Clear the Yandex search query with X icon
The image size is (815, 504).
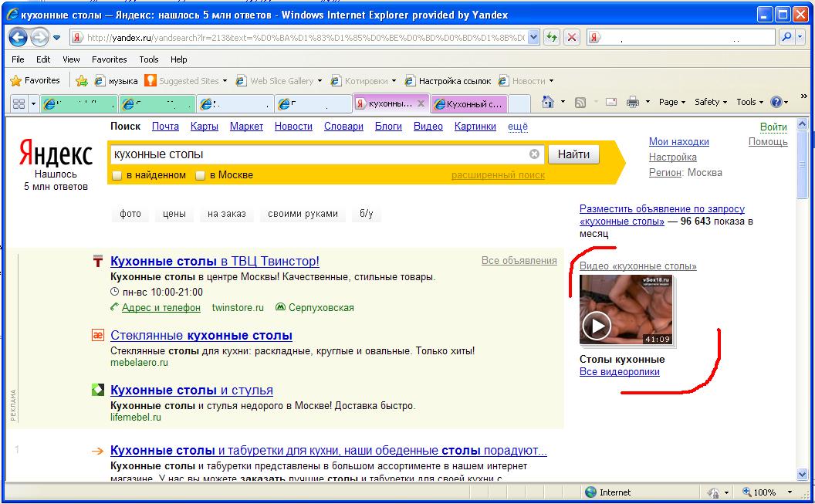click(534, 154)
